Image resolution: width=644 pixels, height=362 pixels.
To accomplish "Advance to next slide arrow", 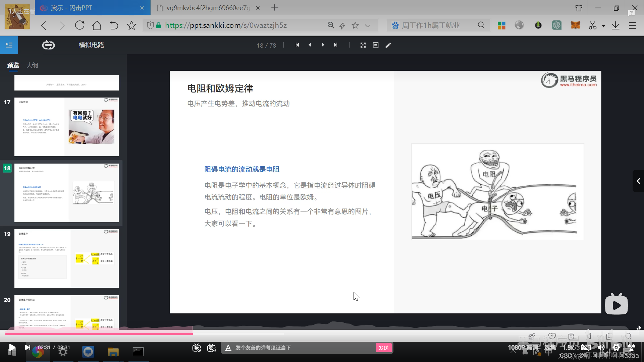I will point(323,45).
